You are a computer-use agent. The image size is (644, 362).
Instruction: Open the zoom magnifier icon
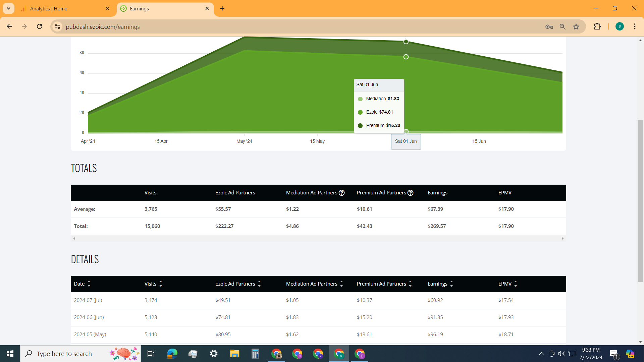[562, 27]
